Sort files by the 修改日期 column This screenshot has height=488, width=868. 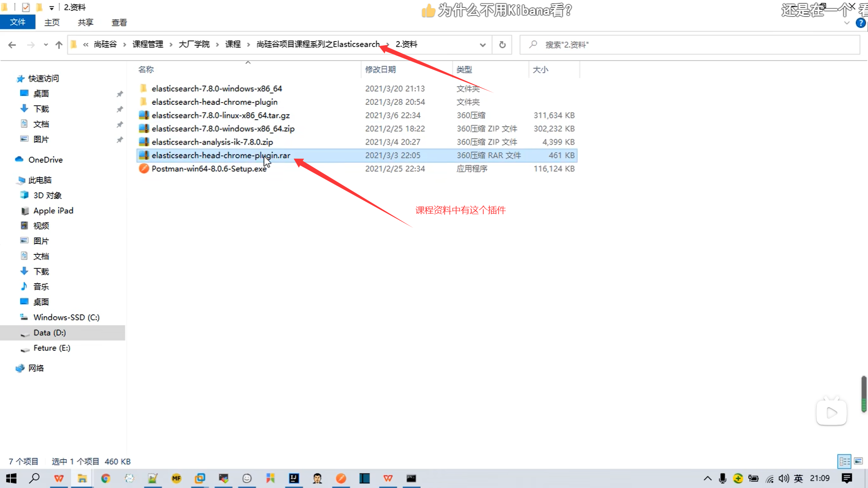(380, 70)
